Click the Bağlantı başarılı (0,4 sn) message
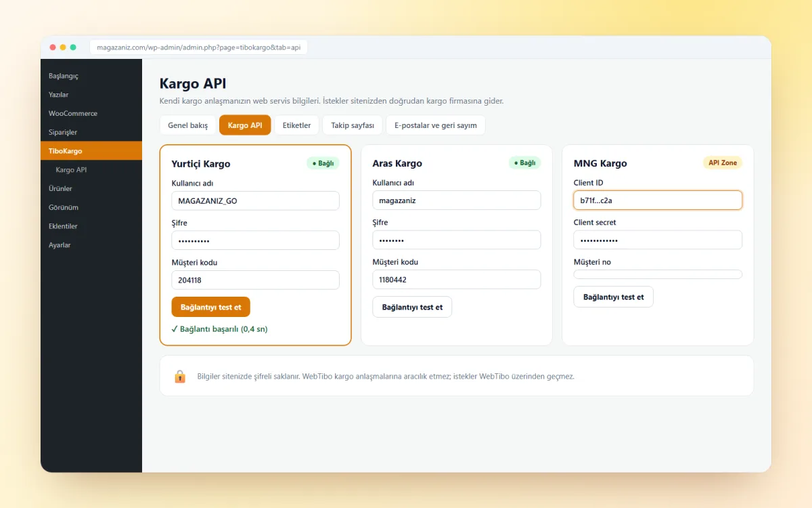Viewport: 812px width, 508px height. (220, 329)
